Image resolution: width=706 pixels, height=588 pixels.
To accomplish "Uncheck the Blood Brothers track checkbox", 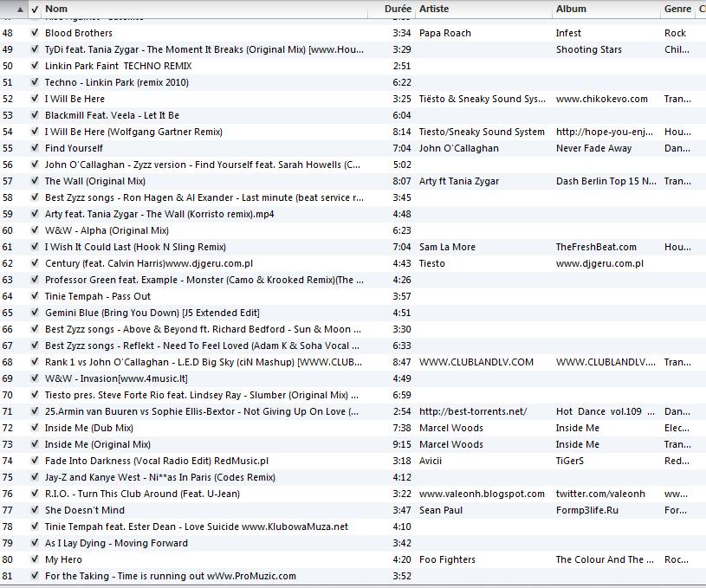I will 35,33.
